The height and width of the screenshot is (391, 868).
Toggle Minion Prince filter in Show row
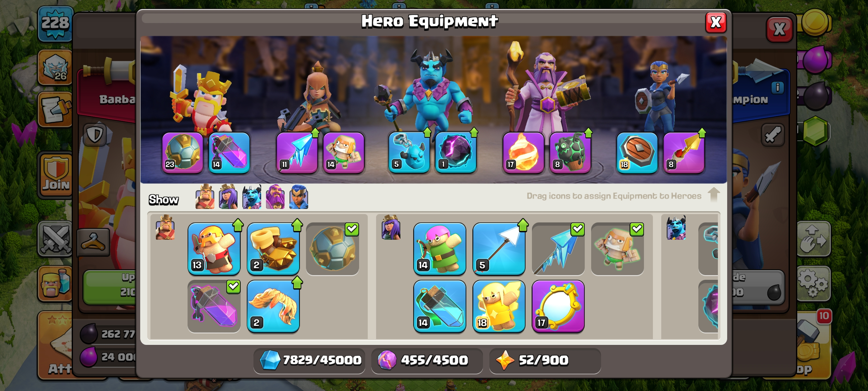pos(252,197)
